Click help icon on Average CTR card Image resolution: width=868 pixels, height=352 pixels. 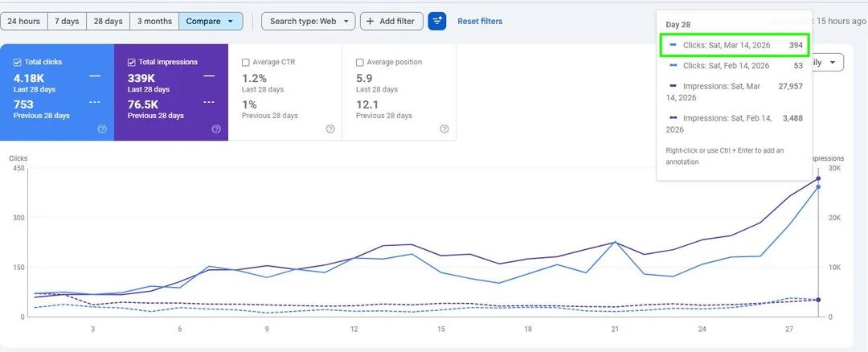tap(330, 129)
